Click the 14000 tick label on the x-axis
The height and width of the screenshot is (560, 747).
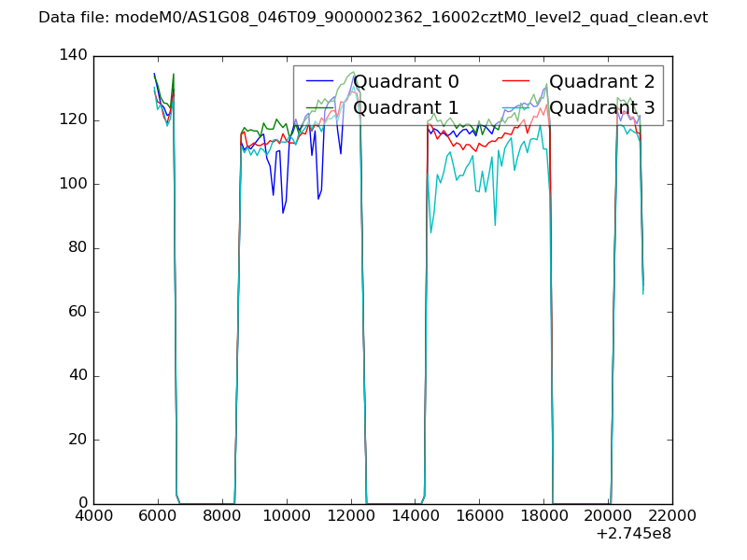pos(415,516)
